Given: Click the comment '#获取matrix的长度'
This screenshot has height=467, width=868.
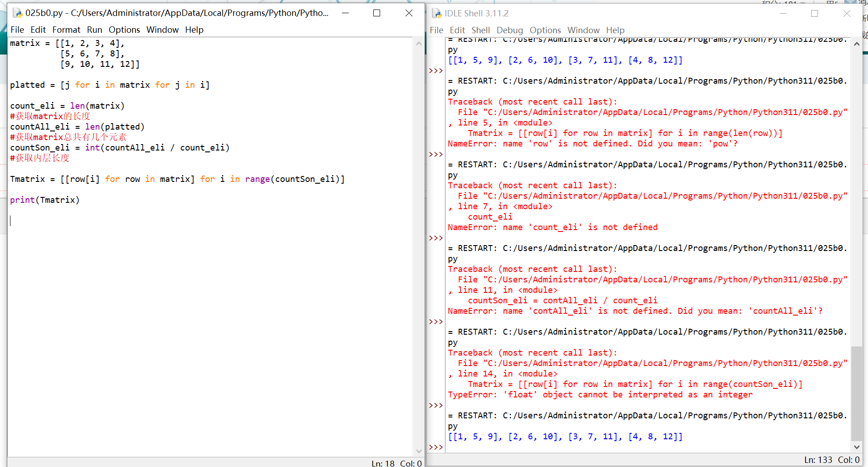Looking at the screenshot, I should pyautogui.click(x=50, y=116).
